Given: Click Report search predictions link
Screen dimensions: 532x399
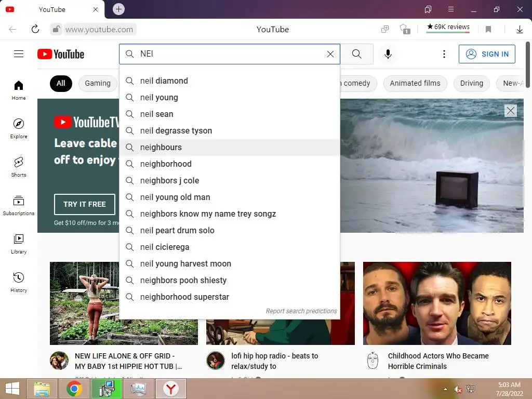Looking at the screenshot, I should [301, 311].
